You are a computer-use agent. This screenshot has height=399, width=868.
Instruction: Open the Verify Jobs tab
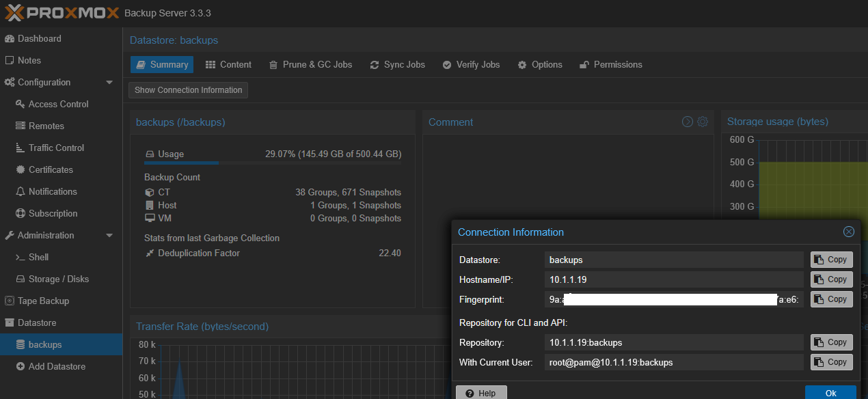tap(471, 64)
